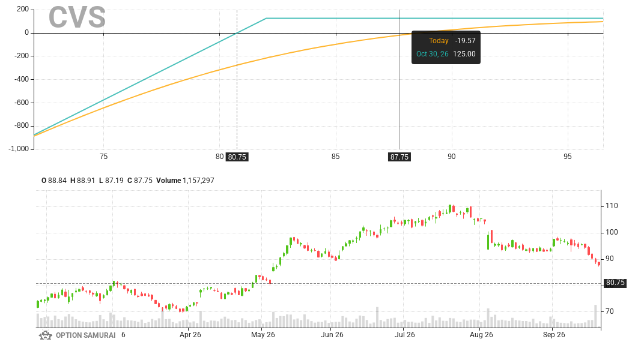
Task: Click the Jul 26 date label
Action: 404,335
